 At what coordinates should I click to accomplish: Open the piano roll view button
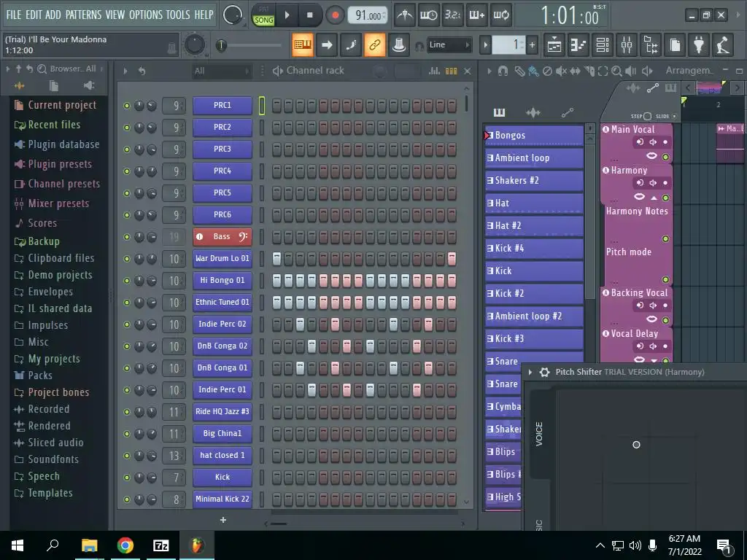click(578, 44)
